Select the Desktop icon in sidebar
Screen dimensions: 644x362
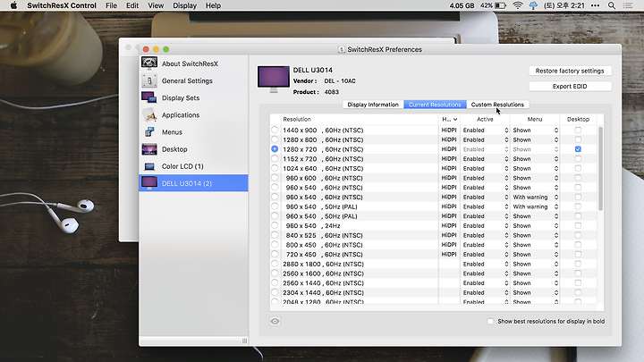[x=149, y=149]
